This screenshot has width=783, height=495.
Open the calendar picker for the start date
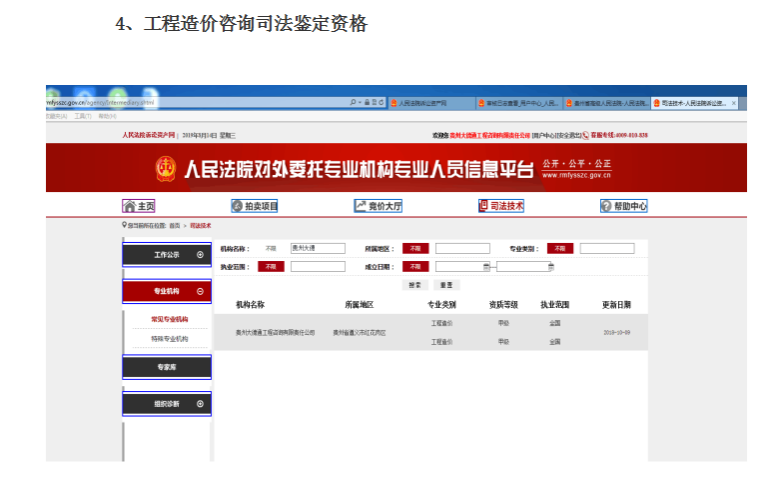point(486,267)
